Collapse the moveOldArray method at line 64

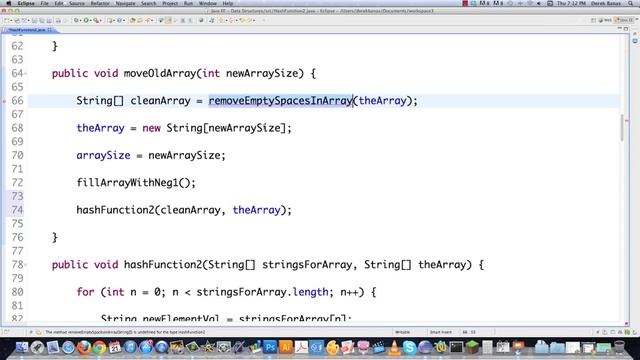click(x=26, y=74)
